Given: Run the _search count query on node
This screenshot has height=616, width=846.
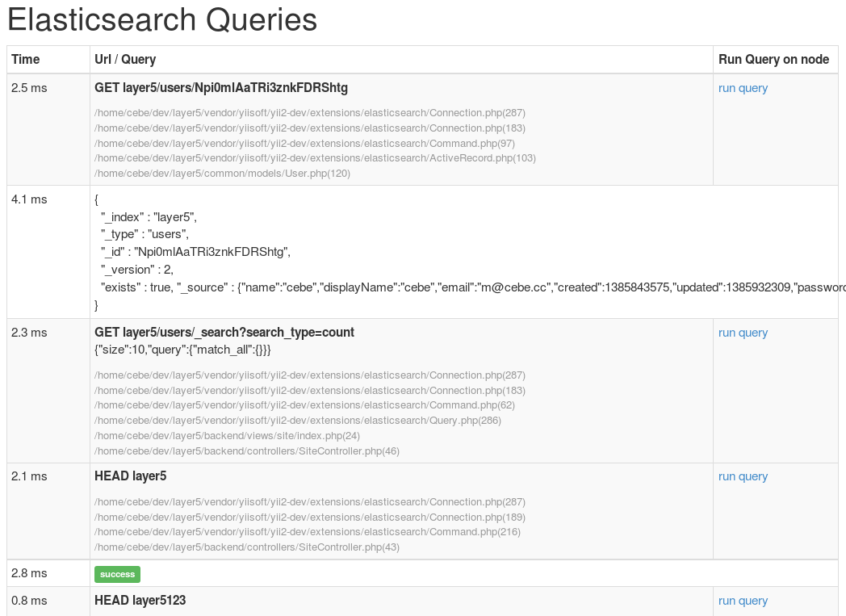Looking at the screenshot, I should (743, 333).
